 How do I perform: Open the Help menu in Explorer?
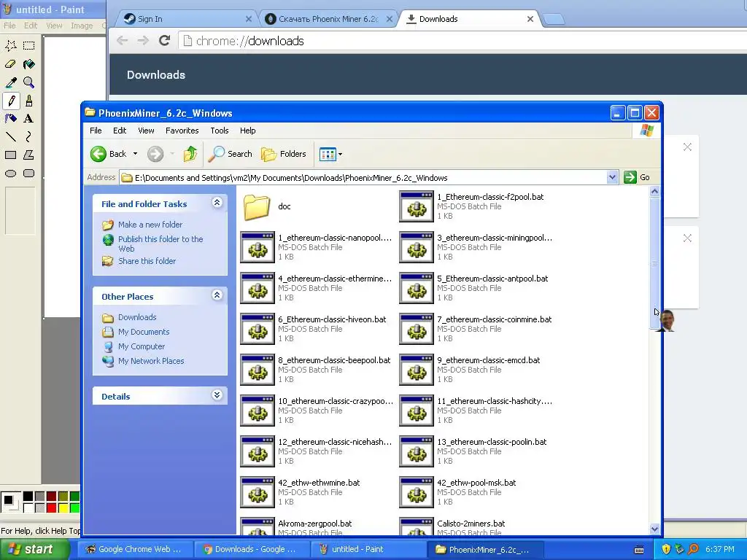pos(248,131)
